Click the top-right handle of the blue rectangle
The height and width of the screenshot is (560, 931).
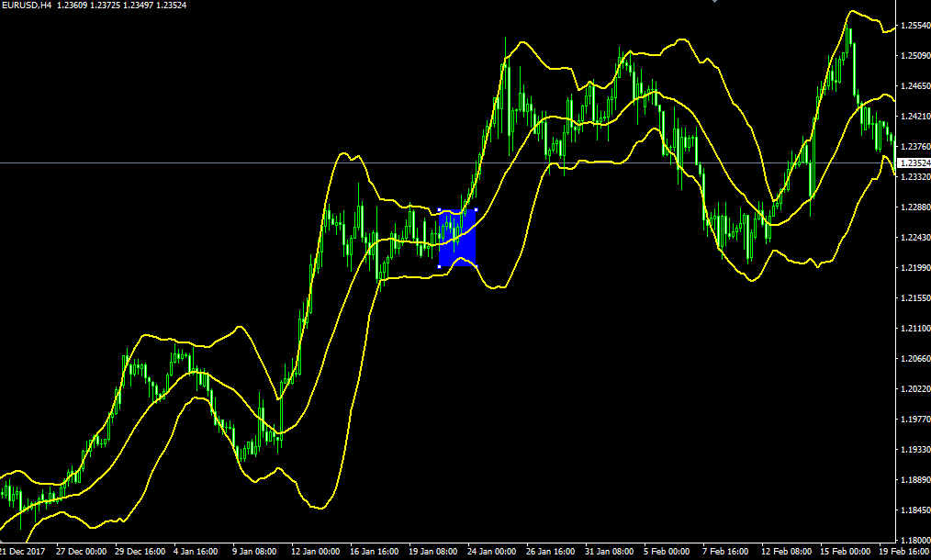475,210
